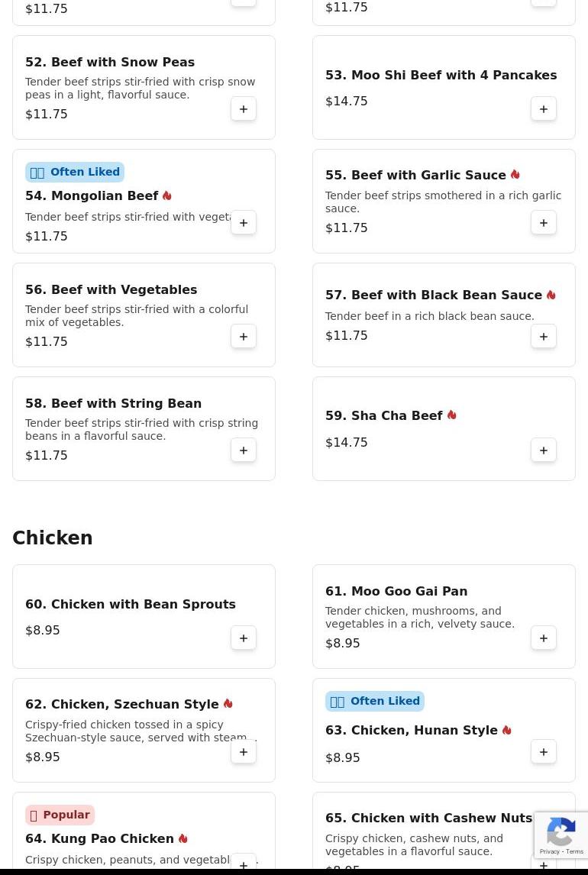Add Sha Cha Beef to cart
The width and height of the screenshot is (588, 875).
(544, 450)
